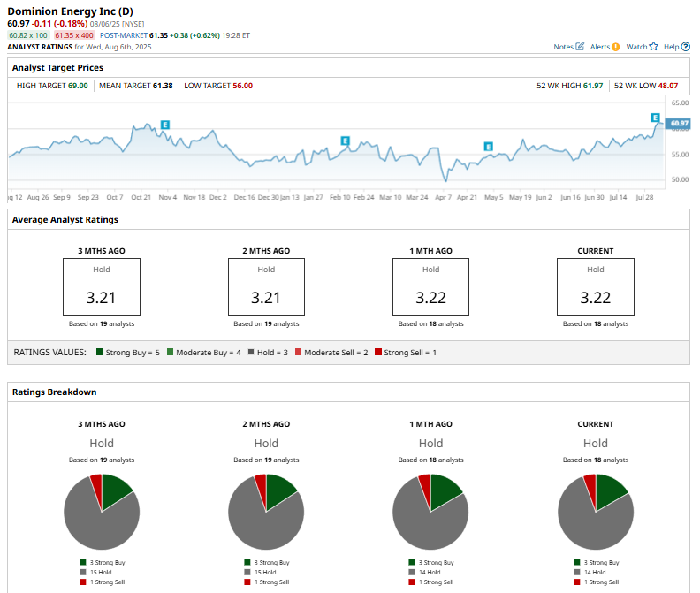Click the POST-MARKET label
Image resolution: width=700 pixels, height=593 pixels.
coord(124,35)
